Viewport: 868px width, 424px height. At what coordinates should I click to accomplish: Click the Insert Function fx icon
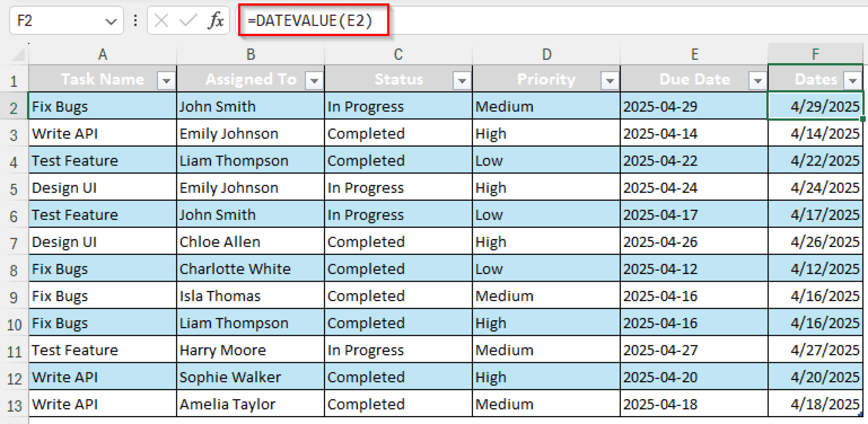point(215,20)
